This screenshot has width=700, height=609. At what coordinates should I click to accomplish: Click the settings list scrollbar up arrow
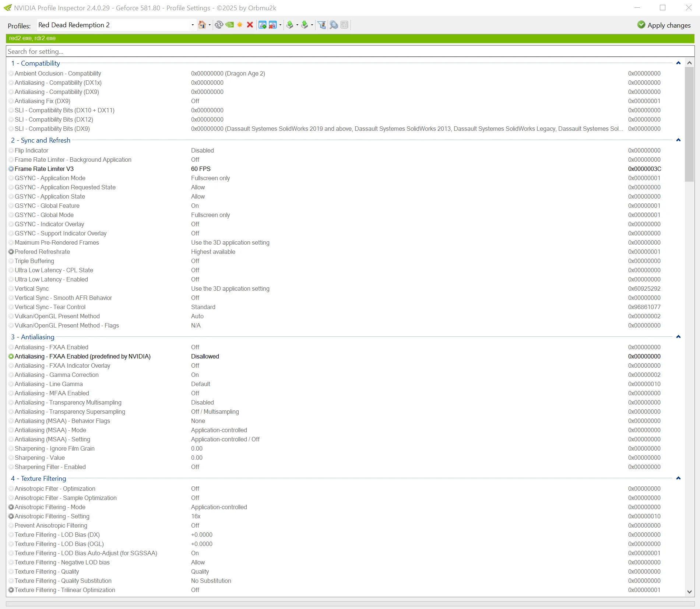[x=689, y=63]
